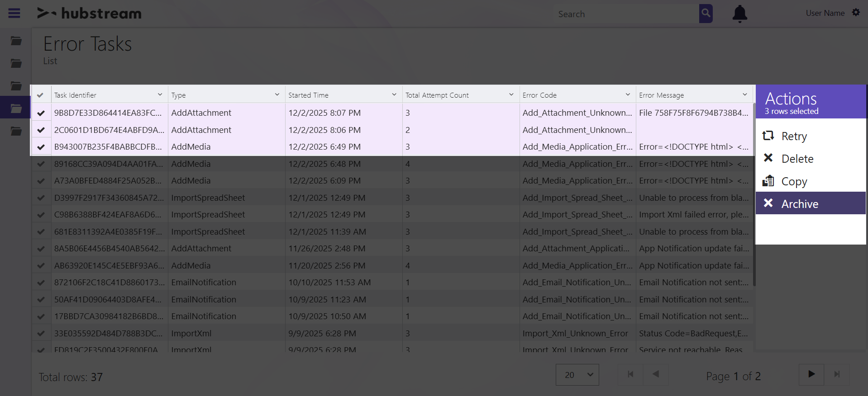Open Total Attempt Count column dropdown

(511, 94)
